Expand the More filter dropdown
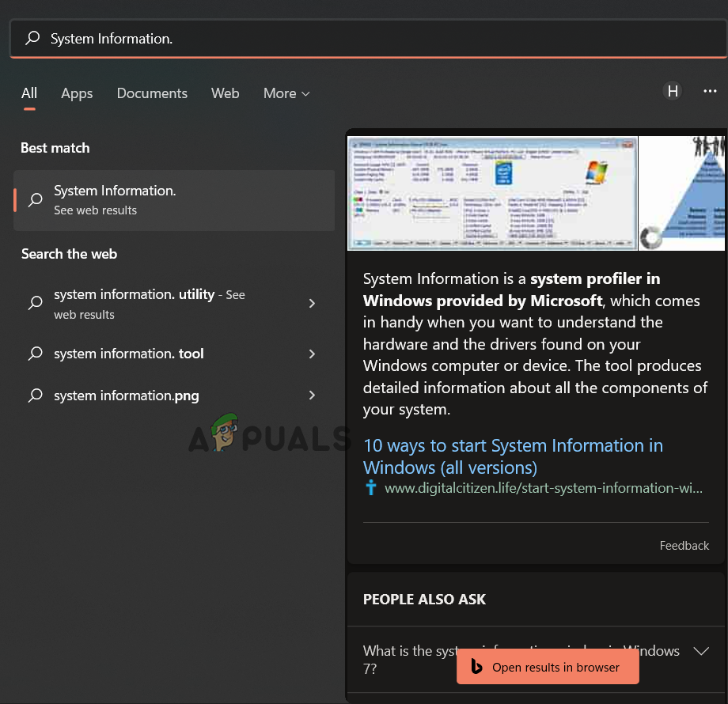728x704 pixels. click(x=286, y=93)
